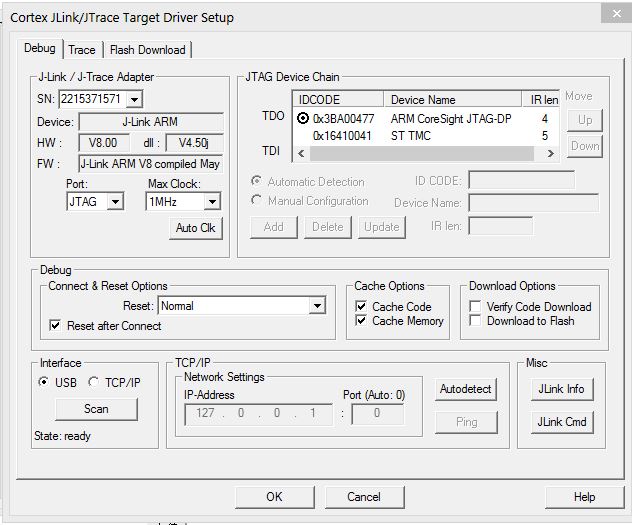Click the FW firmware version field
632x525 pixels.
click(x=151, y=164)
